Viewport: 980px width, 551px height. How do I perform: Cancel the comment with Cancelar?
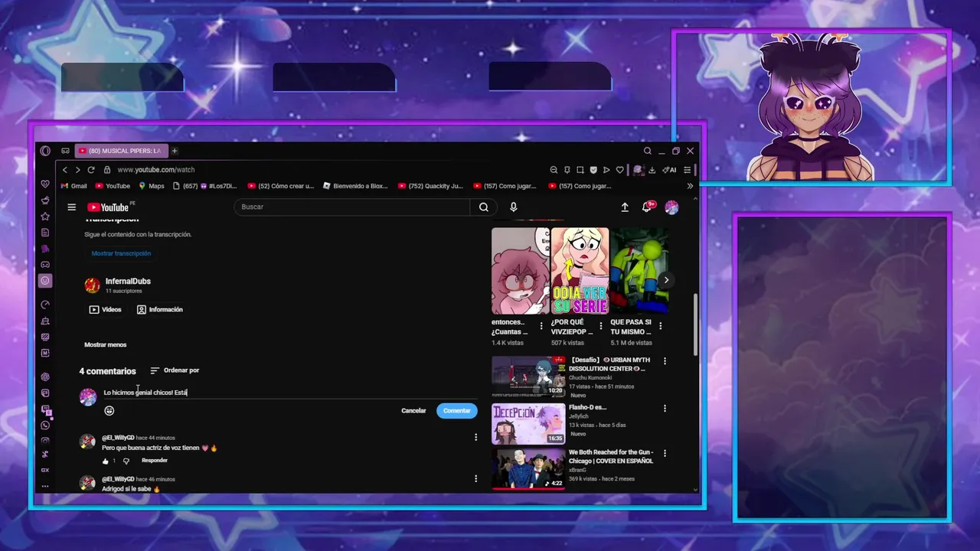(x=413, y=411)
